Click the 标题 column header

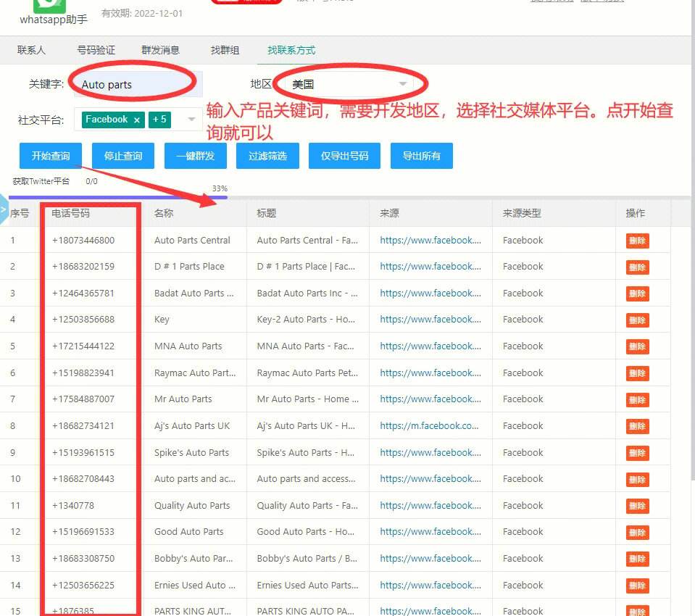(267, 213)
